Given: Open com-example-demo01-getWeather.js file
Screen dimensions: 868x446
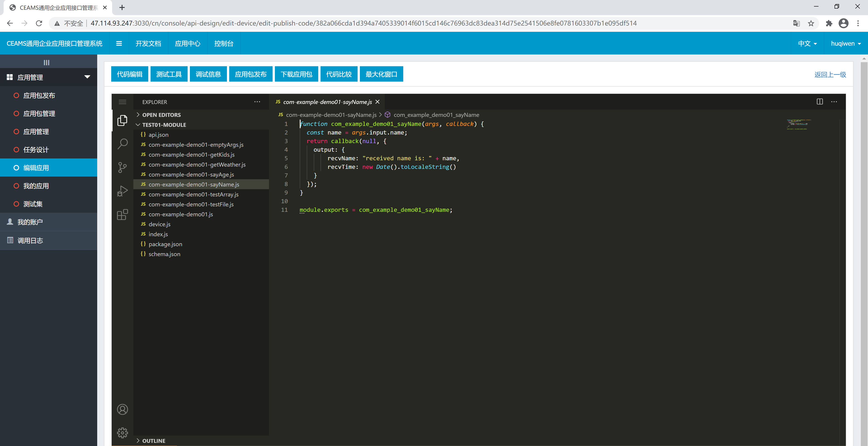Looking at the screenshot, I should click(201, 164).
